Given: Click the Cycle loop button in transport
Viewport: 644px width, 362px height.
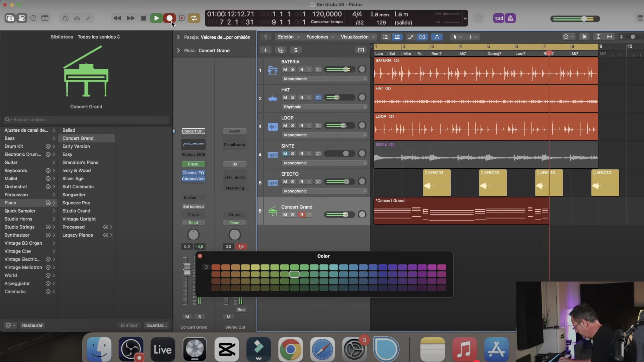Looking at the screenshot, I should (194, 18).
